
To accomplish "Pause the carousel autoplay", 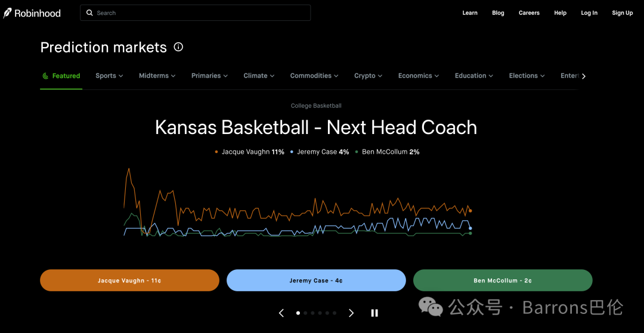I will pyautogui.click(x=374, y=313).
